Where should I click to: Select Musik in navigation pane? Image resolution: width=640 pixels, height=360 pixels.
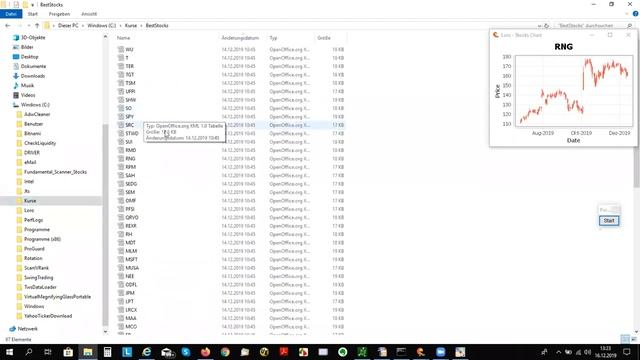coord(27,85)
